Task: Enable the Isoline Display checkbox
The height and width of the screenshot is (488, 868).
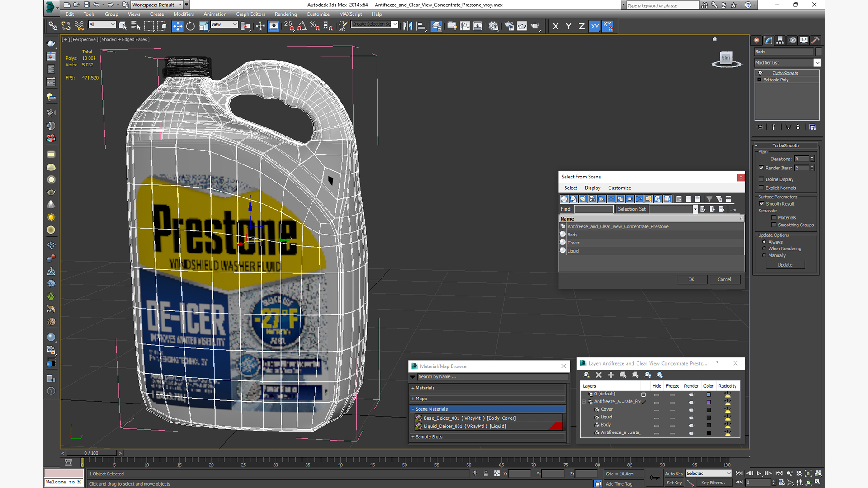Action: [x=761, y=179]
